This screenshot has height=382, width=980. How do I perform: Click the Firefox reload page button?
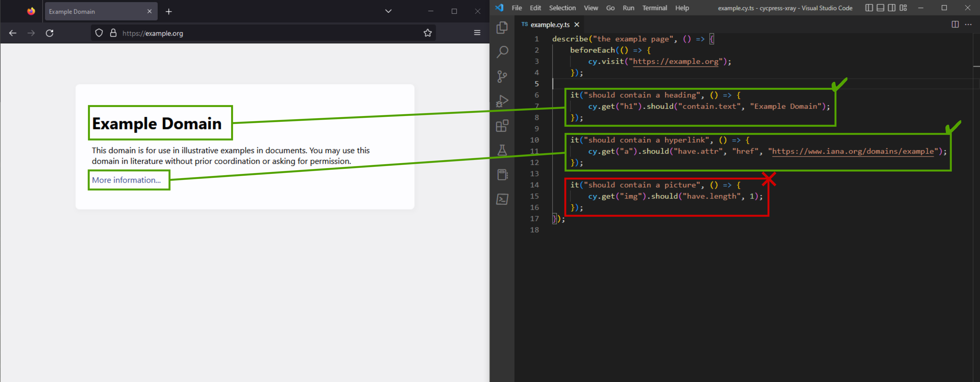pos(49,33)
